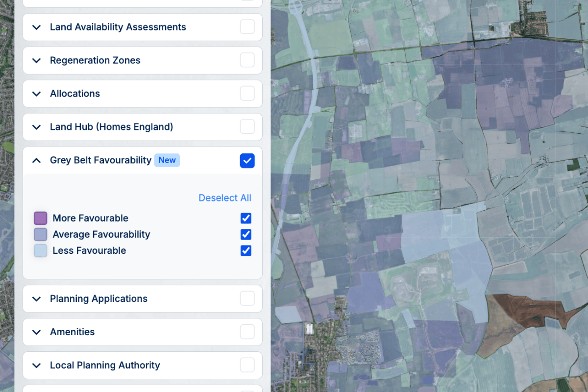Image resolution: width=588 pixels, height=392 pixels.
Task: Enable the Local Planning Authority checkbox
Action: click(x=247, y=365)
